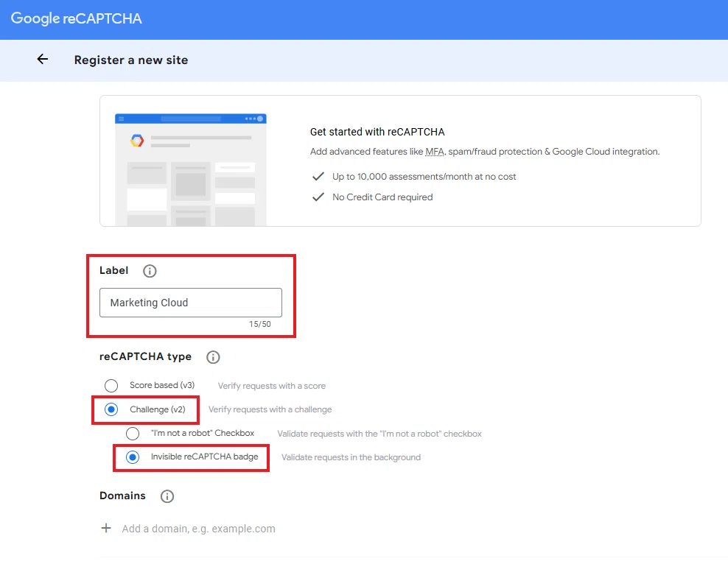Click "Verify requests with a score" text
The height and width of the screenshot is (578, 728).
pyautogui.click(x=272, y=386)
